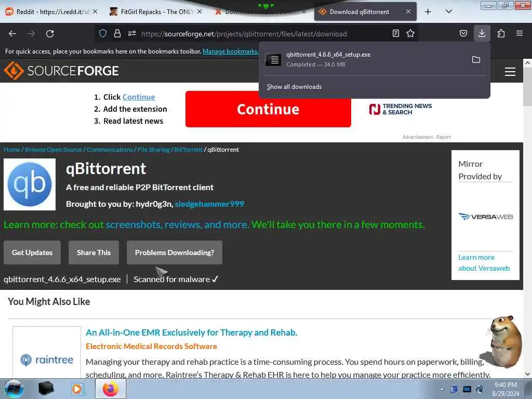
Task: Click scrollbar up arrow
Action: pos(527,63)
